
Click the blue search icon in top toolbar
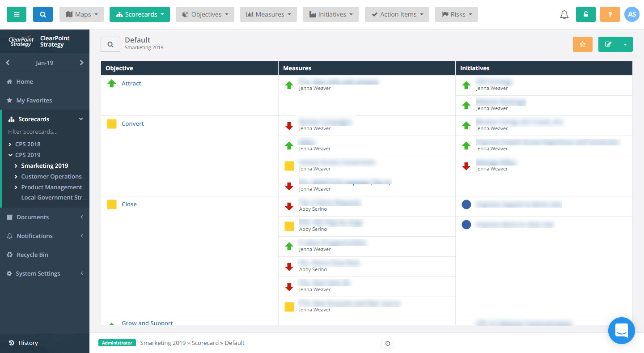(42, 14)
